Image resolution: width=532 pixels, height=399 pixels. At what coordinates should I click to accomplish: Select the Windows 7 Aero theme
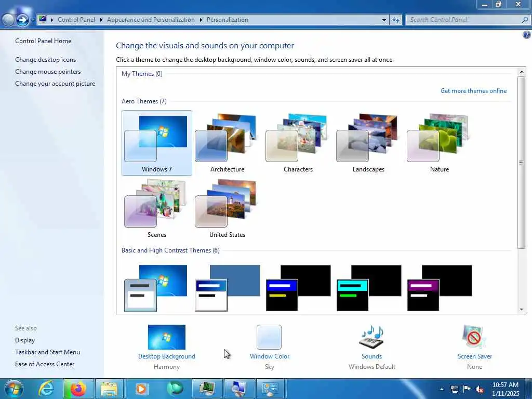tap(157, 142)
